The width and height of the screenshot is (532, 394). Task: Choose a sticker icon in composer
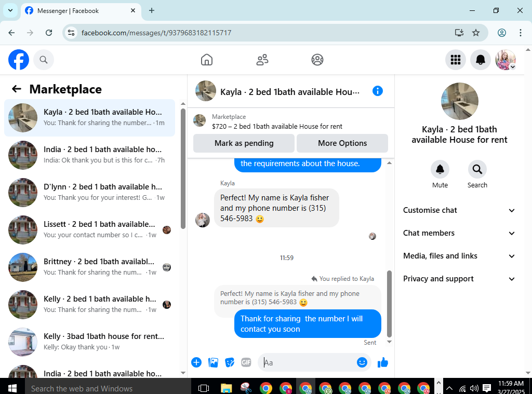[230, 362]
